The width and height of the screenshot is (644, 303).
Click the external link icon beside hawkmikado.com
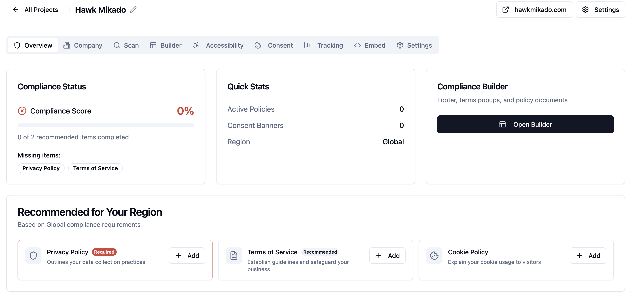click(506, 10)
